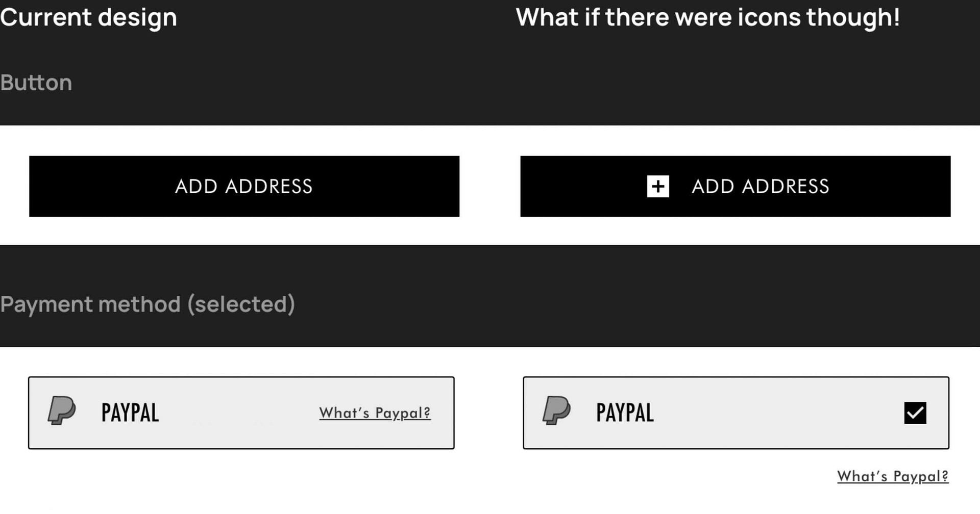Image resolution: width=980 pixels, height=514 pixels.
Task: Click the "Button" section label
Action: coord(36,83)
